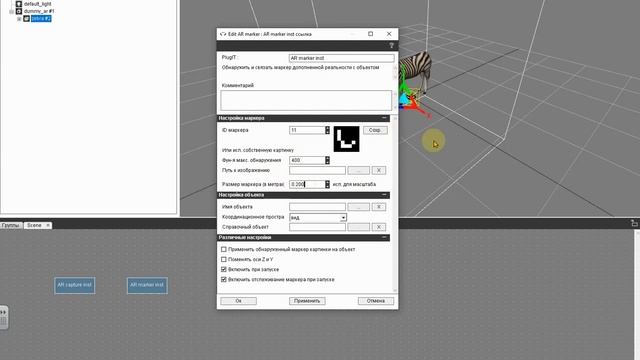640x360 pixels.
Task: Clear the object name with X button
Action: 379,207
